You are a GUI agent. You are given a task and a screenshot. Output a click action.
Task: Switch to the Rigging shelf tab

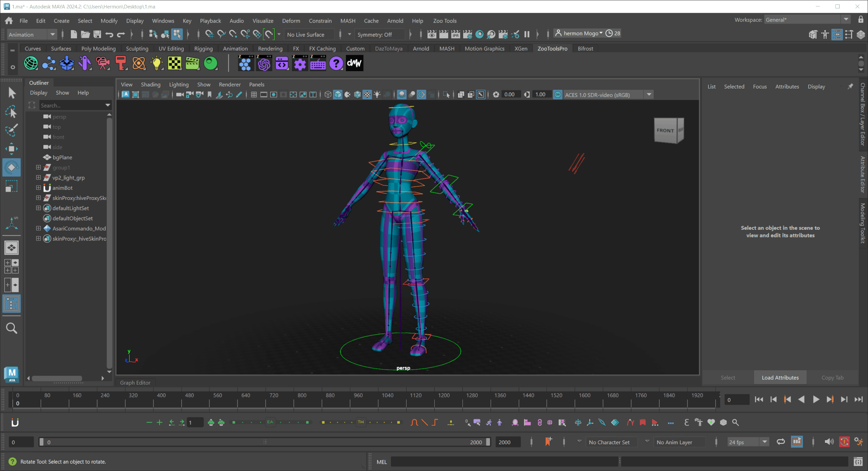point(203,48)
